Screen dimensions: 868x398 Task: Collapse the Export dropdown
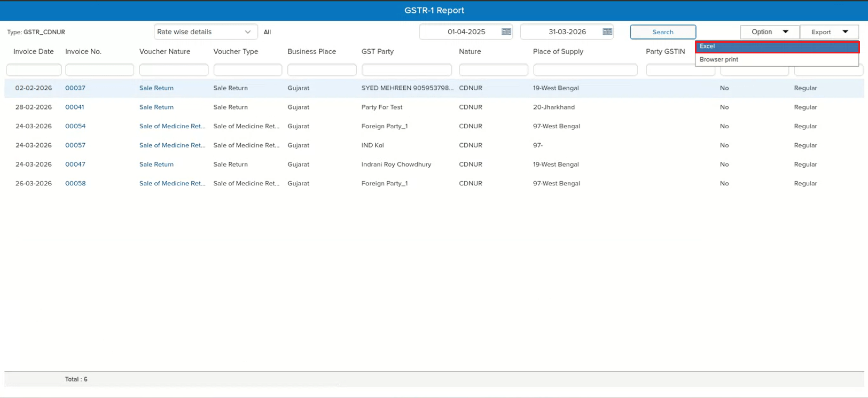(829, 32)
